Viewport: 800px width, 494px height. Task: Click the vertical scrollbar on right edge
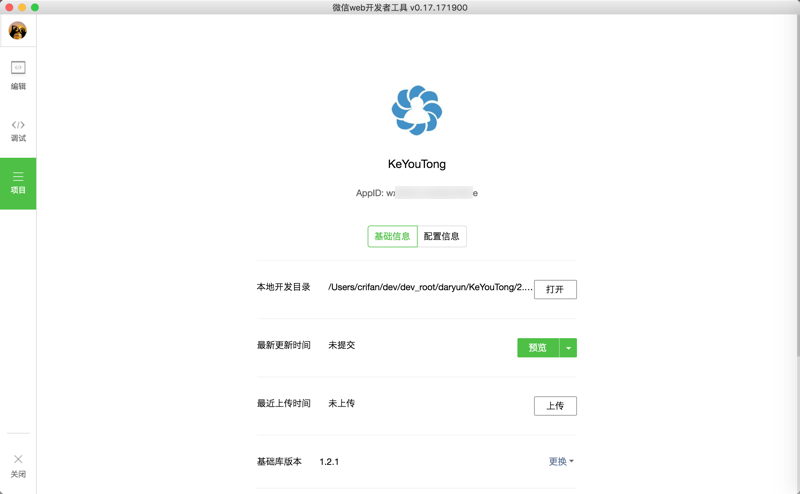(x=798, y=184)
